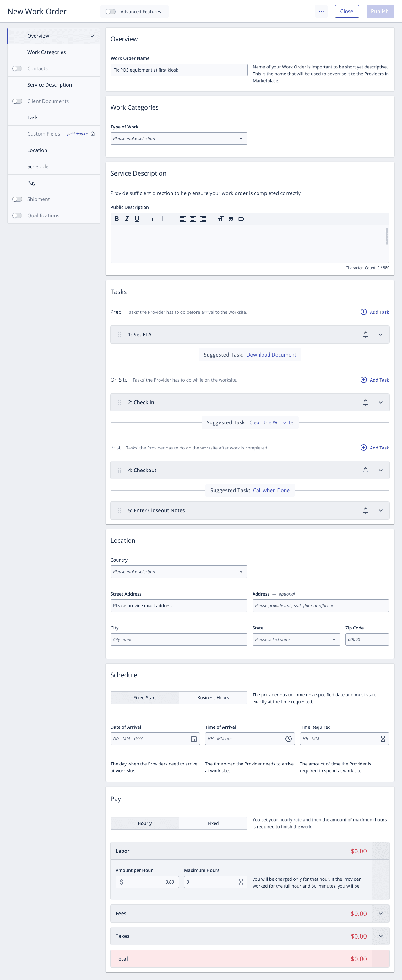Expand the Fees row
402x980 pixels.
(x=381, y=913)
